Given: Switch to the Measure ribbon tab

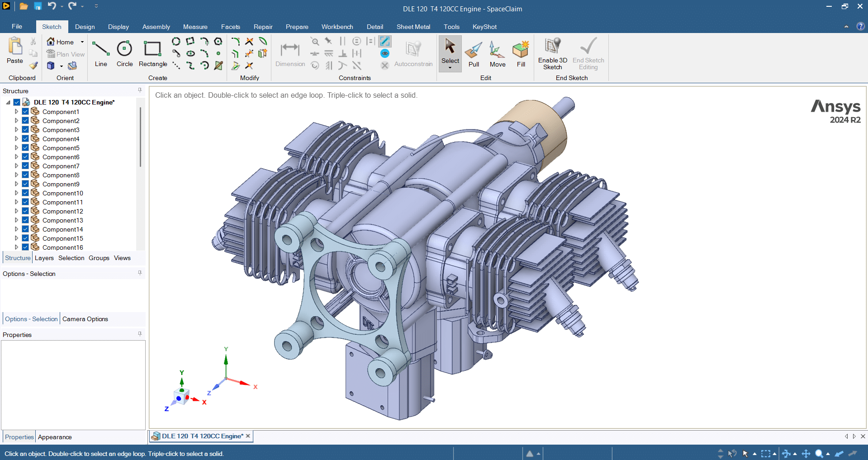Looking at the screenshot, I should click(x=195, y=27).
